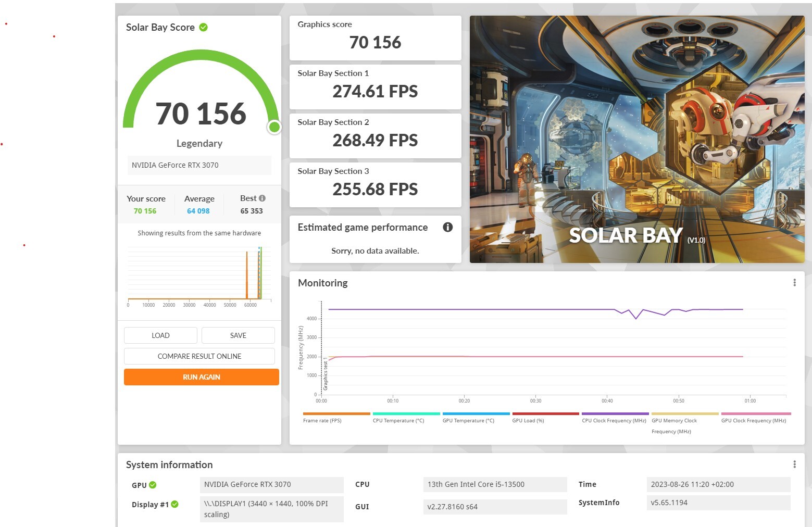Select the Average score 64 098

point(198,211)
